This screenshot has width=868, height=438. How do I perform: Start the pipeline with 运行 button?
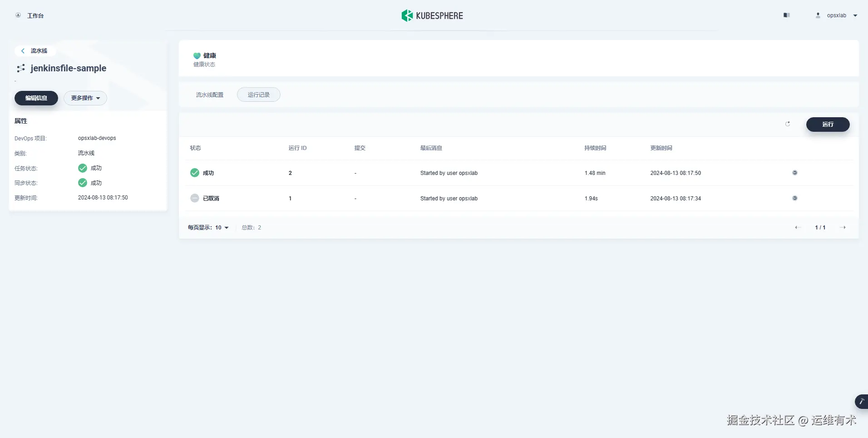pyautogui.click(x=828, y=124)
